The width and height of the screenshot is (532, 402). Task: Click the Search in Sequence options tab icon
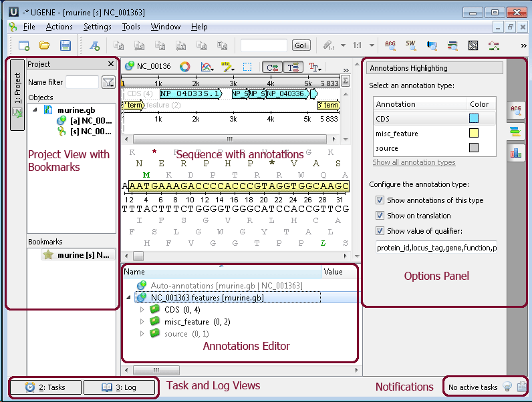[x=516, y=110]
